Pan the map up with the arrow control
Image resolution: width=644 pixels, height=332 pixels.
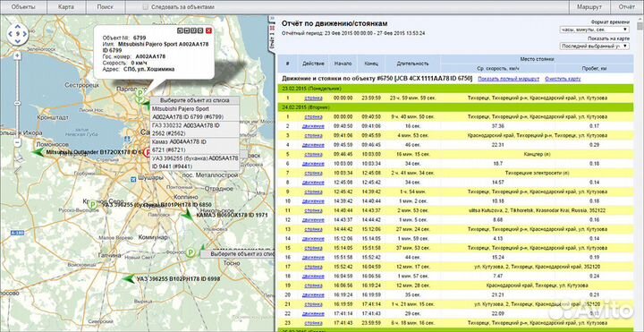[17, 26]
